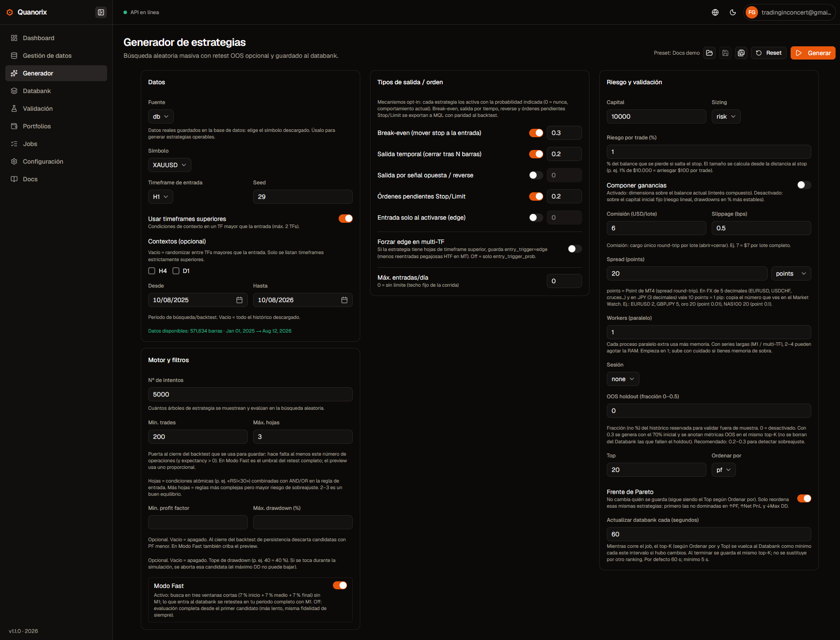Click the Configuración gear icon
This screenshot has width=840, height=640.
click(x=14, y=161)
